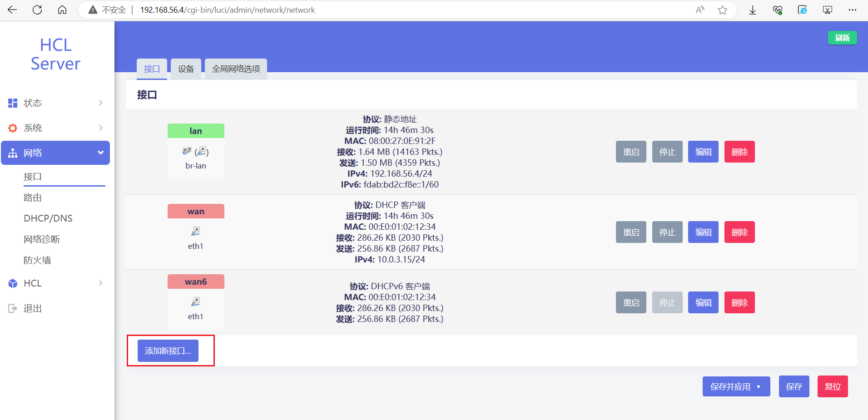Image resolution: width=868 pixels, height=420 pixels.
Task: Open the 状态 section icon in sidebar
Action: coord(12,103)
